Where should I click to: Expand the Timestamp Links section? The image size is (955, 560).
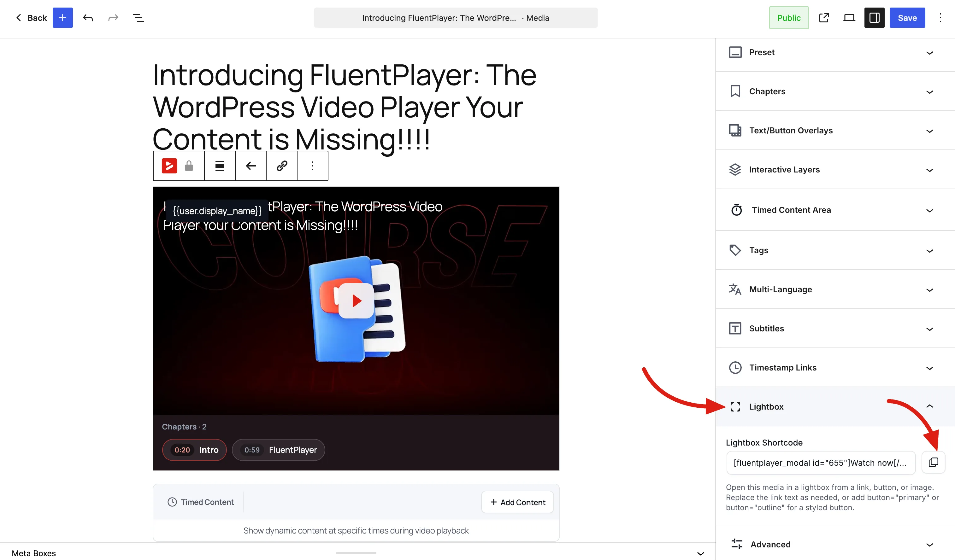[835, 368]
